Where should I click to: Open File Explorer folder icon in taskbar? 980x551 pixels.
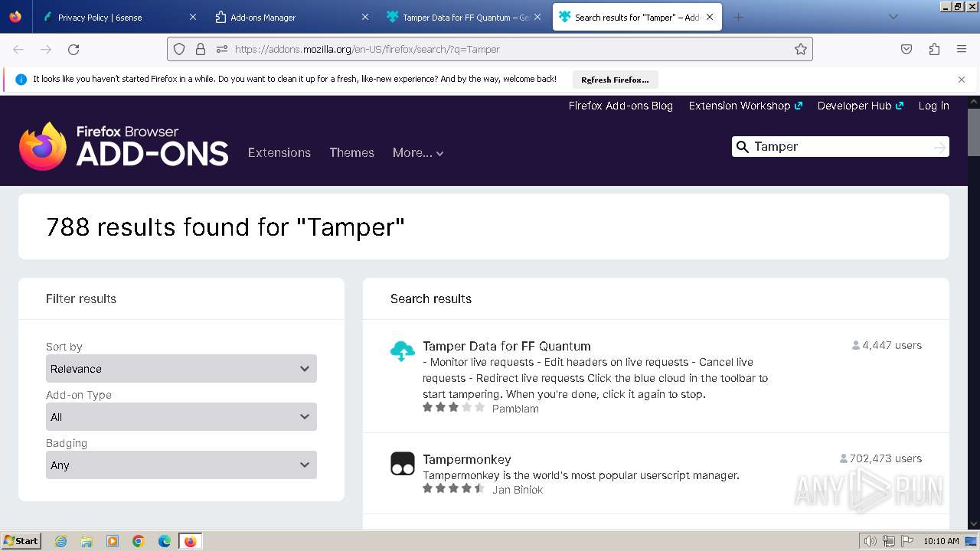click(x=87, y=541)
